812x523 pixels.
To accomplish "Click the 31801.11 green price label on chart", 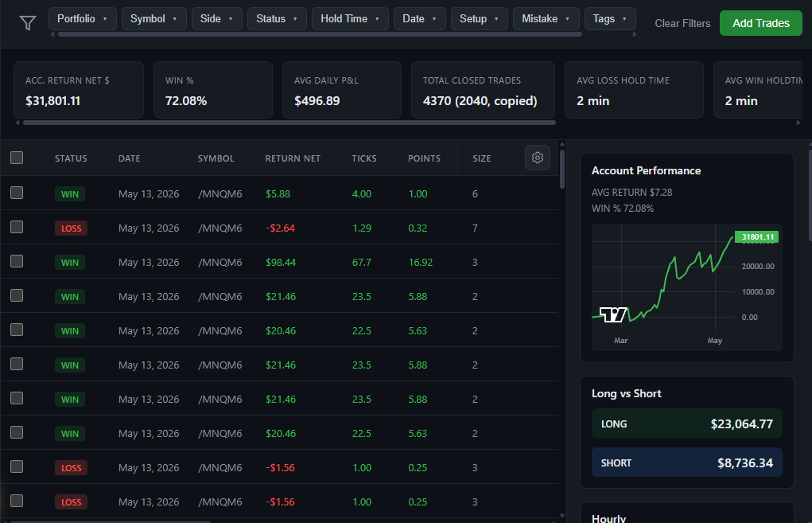I will click(x=756, y=237).
